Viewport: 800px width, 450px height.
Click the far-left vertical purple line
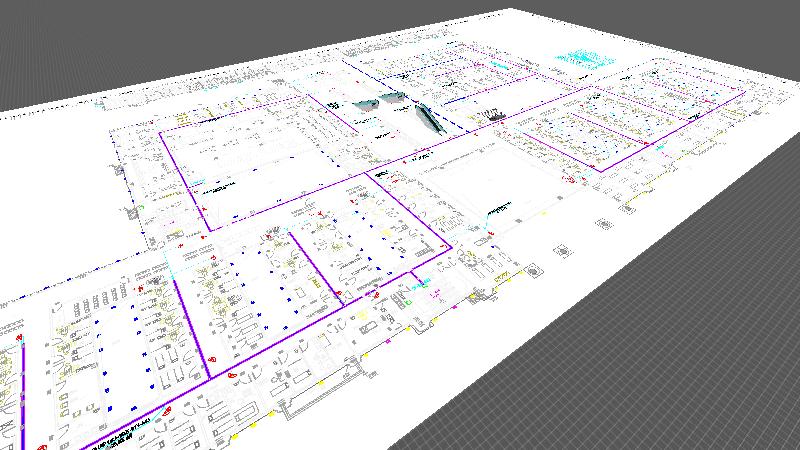(x=22, y=400)
